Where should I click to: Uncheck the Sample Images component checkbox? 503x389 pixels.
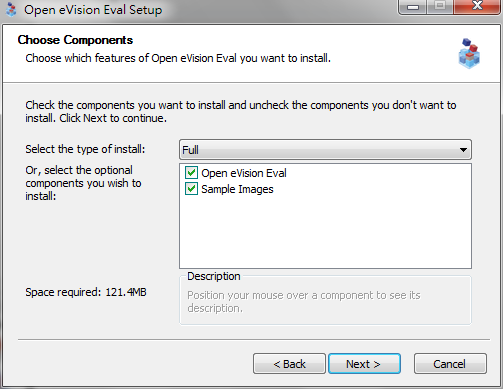tap(191, 189)
